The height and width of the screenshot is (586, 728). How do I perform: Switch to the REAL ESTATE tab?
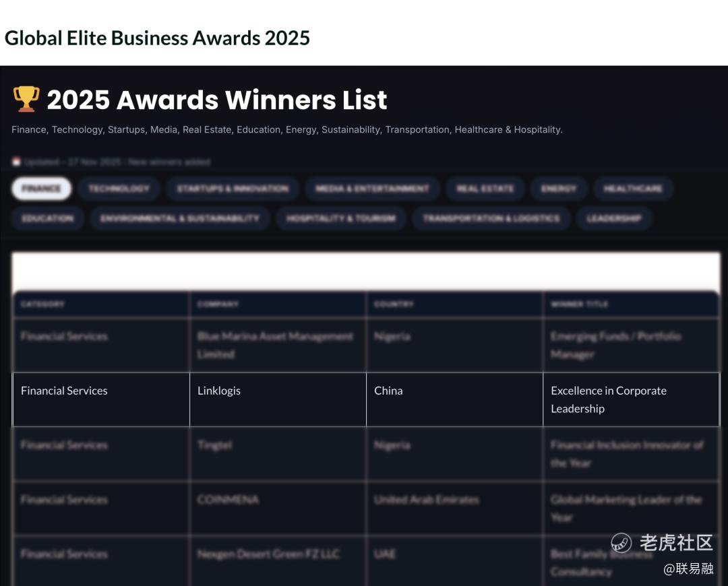click(485, 189)
